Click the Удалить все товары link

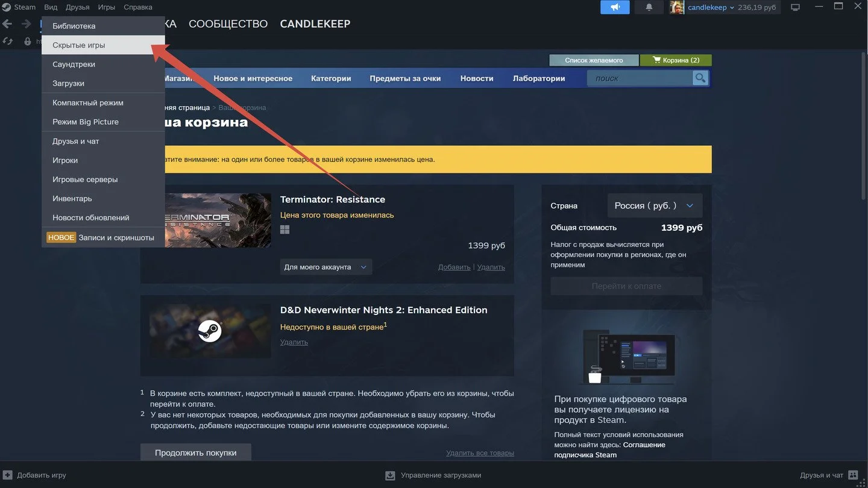480,453
